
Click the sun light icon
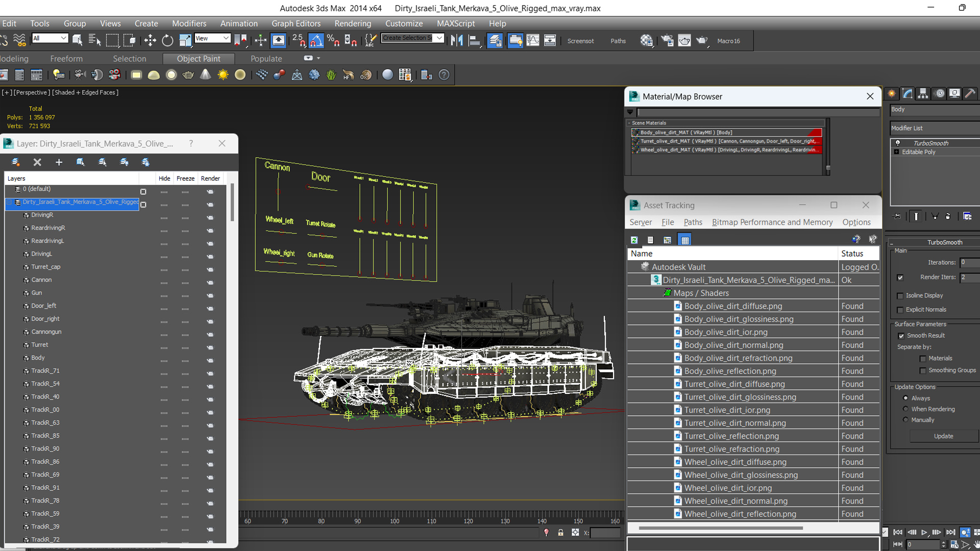[223, 75]
